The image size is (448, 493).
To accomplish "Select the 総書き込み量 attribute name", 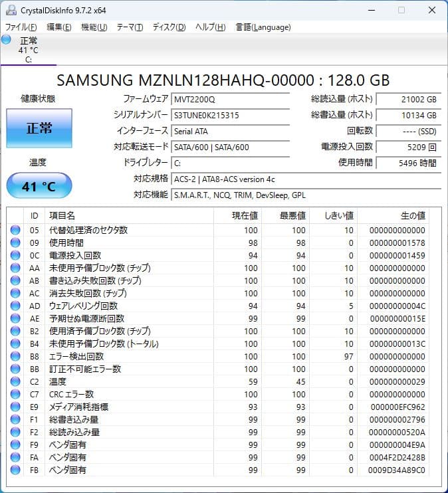I will coord(74,419).
